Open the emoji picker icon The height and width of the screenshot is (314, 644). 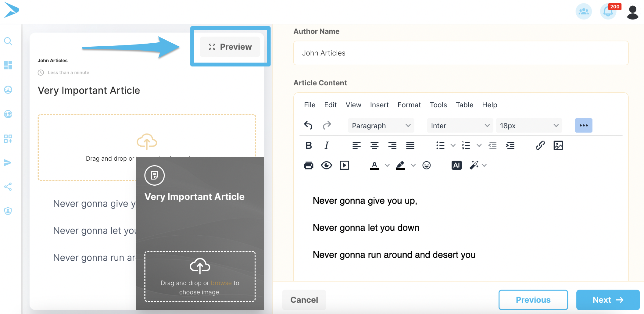(426, 165)
